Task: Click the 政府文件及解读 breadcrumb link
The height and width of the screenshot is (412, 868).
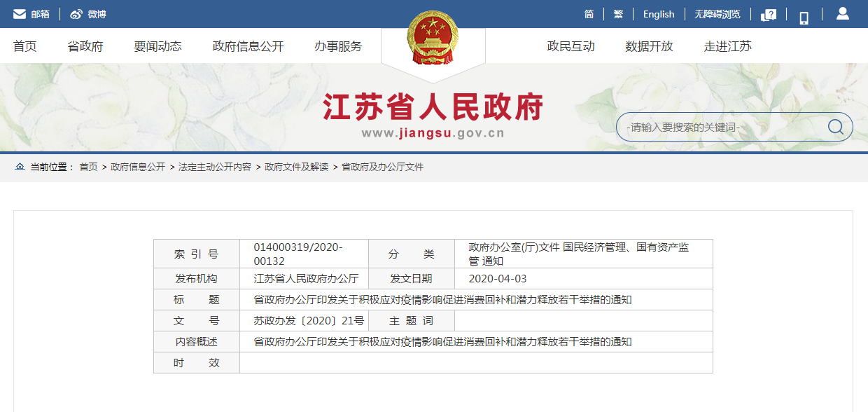Action: point(296,167)
